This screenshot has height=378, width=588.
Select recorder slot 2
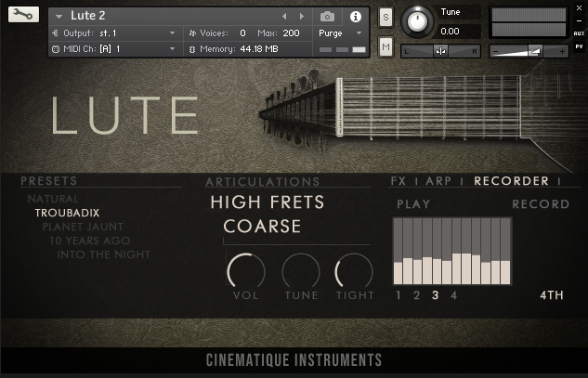tap(417, 295)
